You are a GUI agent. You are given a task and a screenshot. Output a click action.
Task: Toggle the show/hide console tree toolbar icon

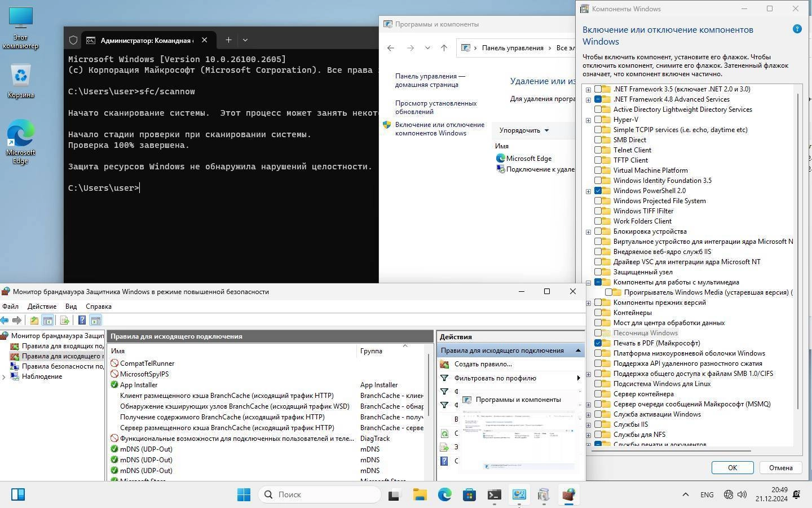point(48,321)
